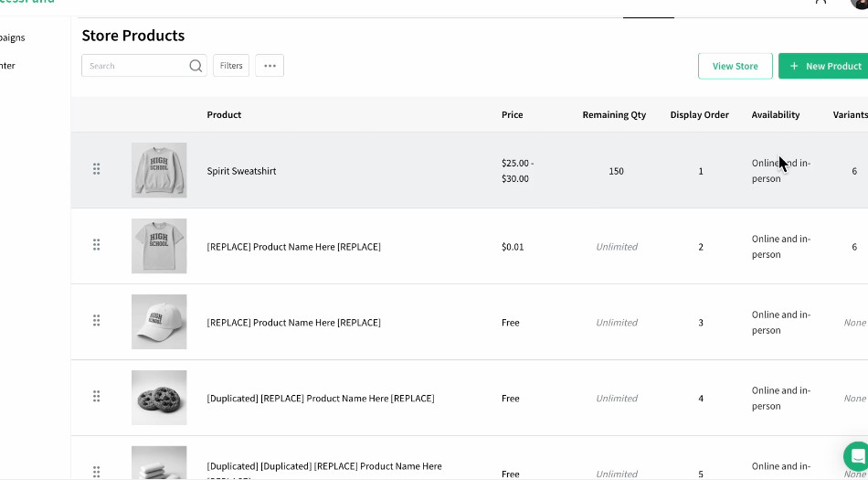The image size is (868, 480).
Task: Grab the drag handle for Spirit Sweatshirt
Action: coord(96,169)
